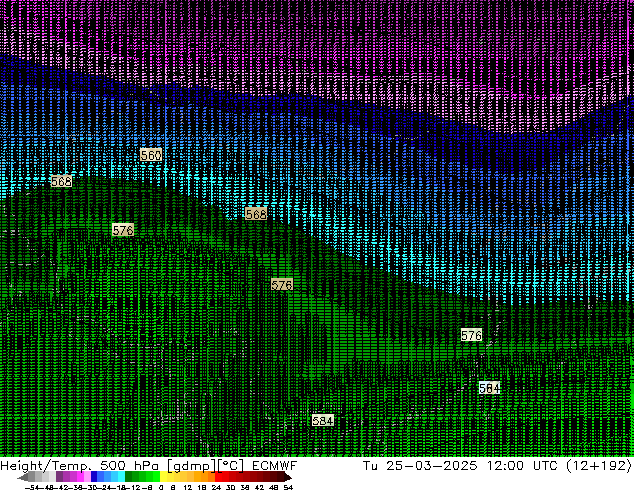Click the 576 contour label in the map center
Screen dimensions: 634x490
click(x=282, y=285)
